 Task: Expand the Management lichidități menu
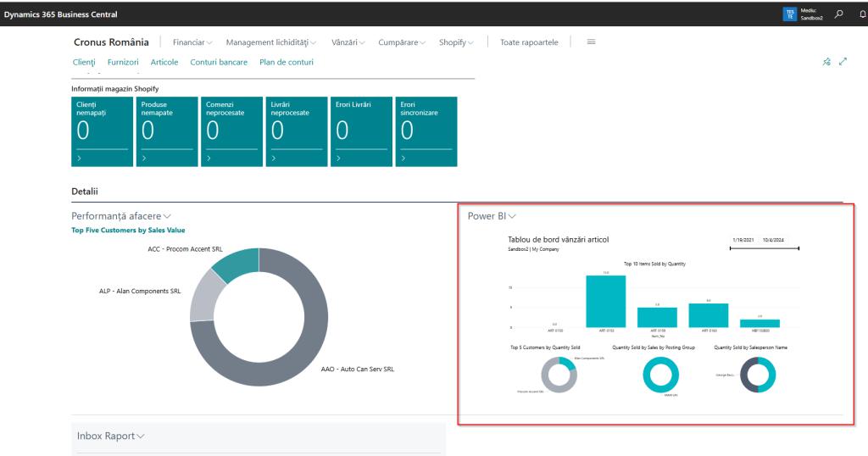(x=271, y=42)
